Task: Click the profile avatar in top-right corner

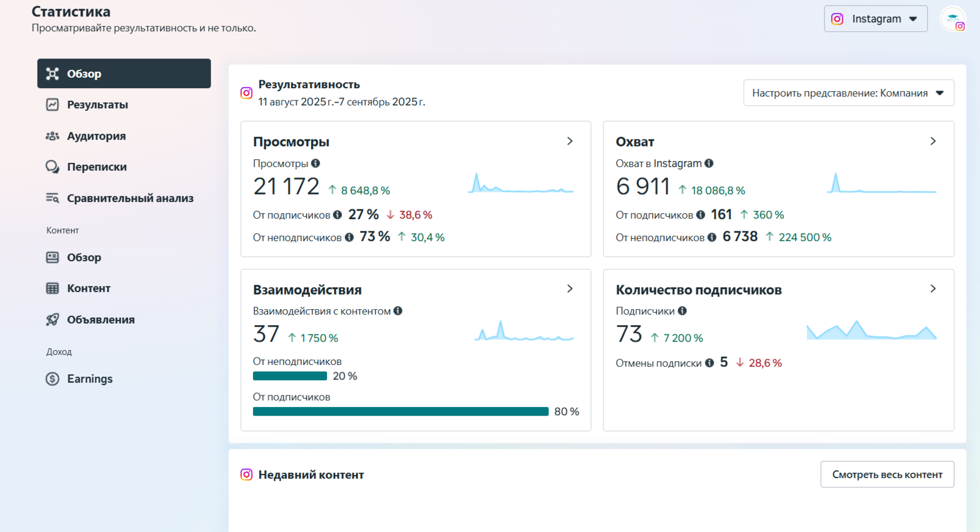Action: 952,19
